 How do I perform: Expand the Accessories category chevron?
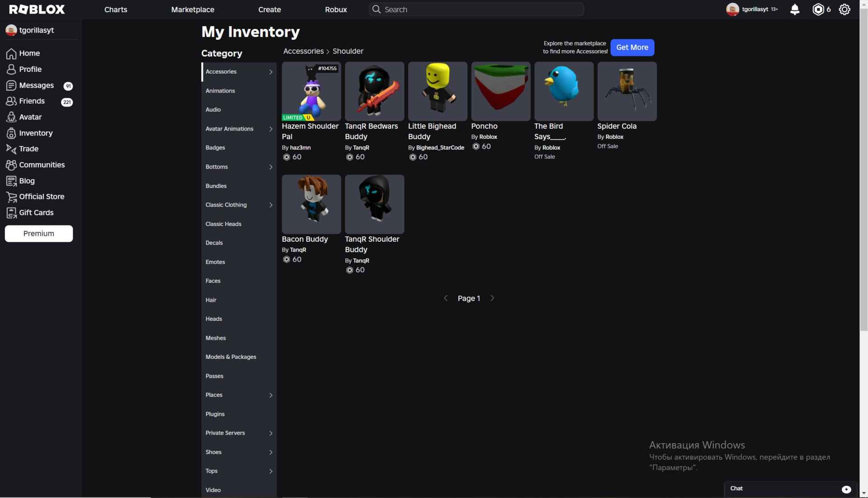click(271, 72)
